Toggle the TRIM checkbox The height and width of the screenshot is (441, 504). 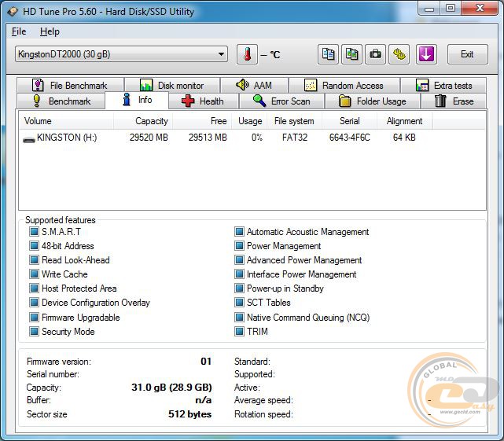(239, 332)
